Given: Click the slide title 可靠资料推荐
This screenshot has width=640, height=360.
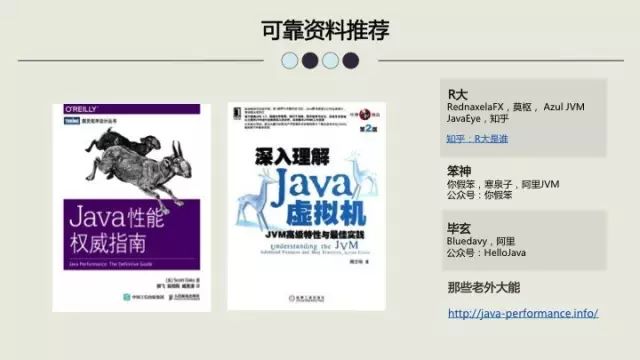Looking at the screenshot, I should pos(325,30).
